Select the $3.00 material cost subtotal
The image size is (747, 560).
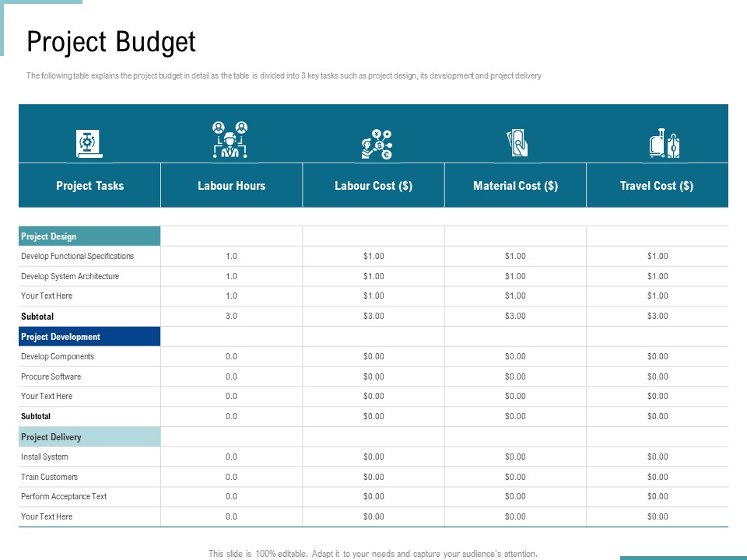[x=515, y=317]
